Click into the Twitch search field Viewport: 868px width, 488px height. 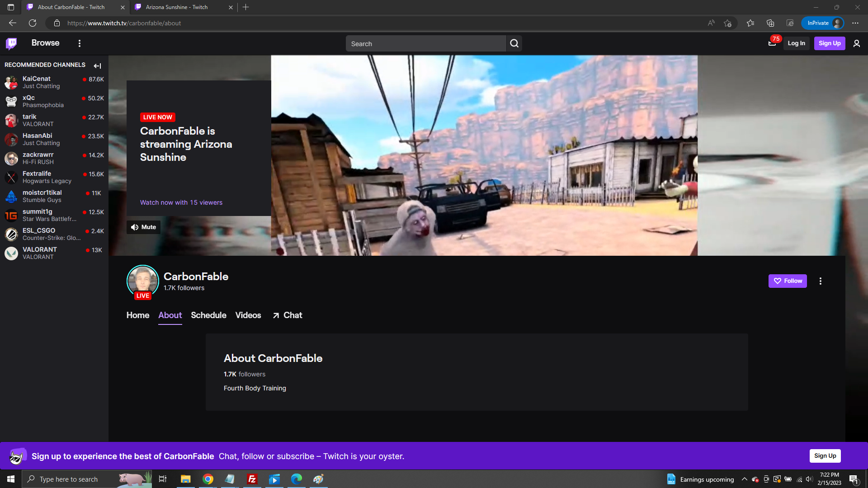pos(425,44)
